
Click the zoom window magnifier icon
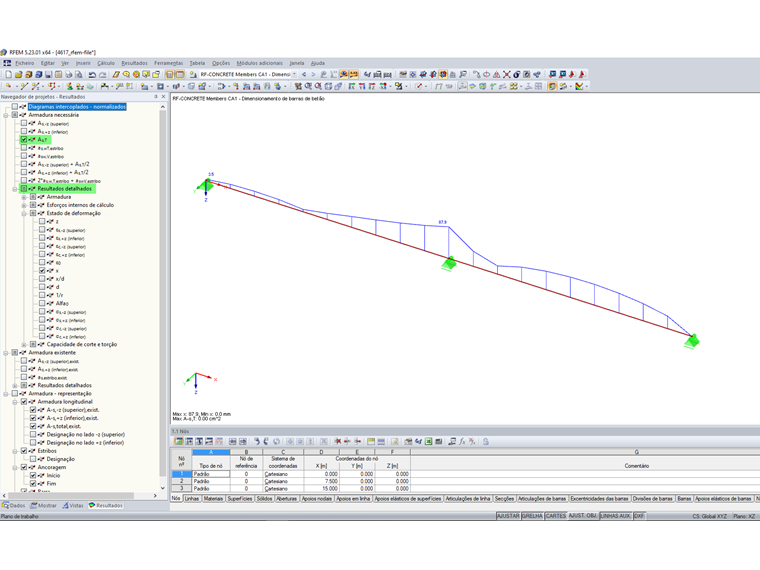[308, 86]
